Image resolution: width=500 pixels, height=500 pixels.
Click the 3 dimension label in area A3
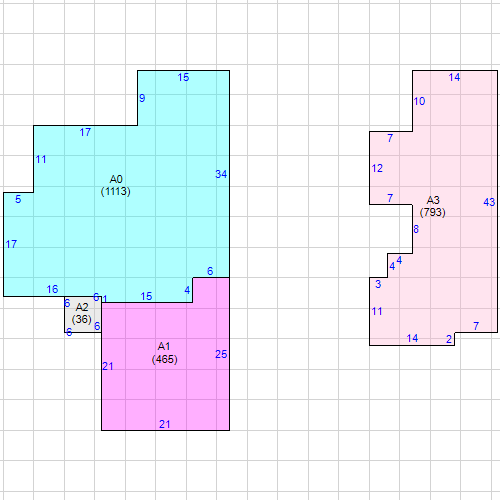378,284
